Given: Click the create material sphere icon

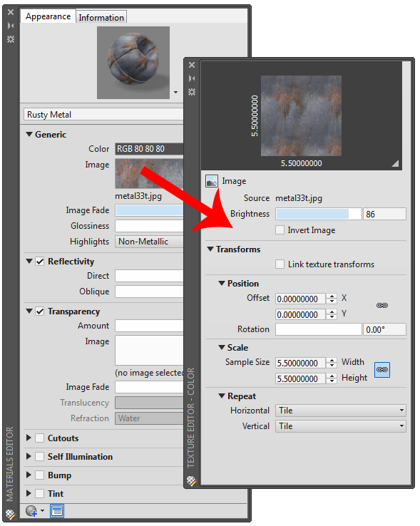Looking at the screenshot, I should 31,511.
